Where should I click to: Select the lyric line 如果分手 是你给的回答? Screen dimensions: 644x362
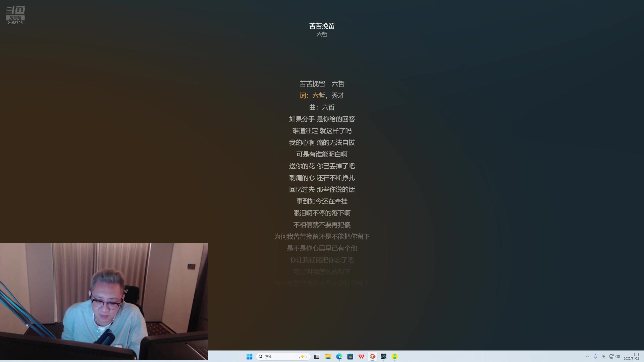click(321, 119)
